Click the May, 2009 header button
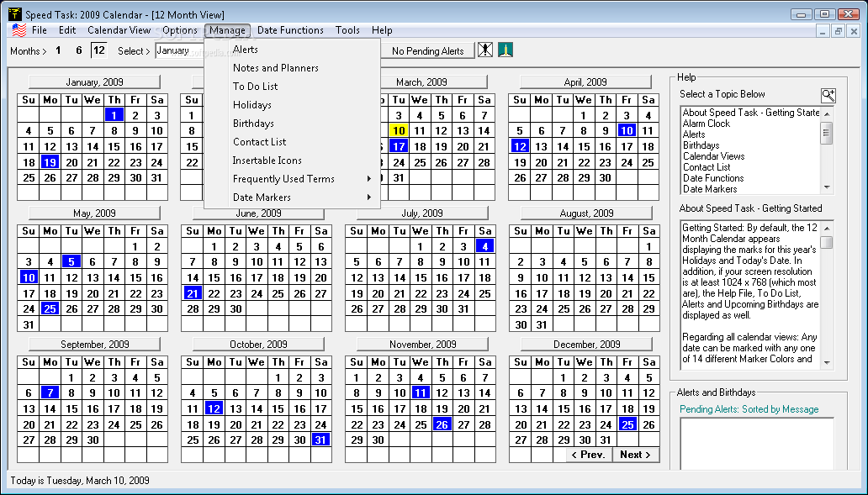Image resolution: width=868 pixels, height=495 pixels. [x=95, y=213]
